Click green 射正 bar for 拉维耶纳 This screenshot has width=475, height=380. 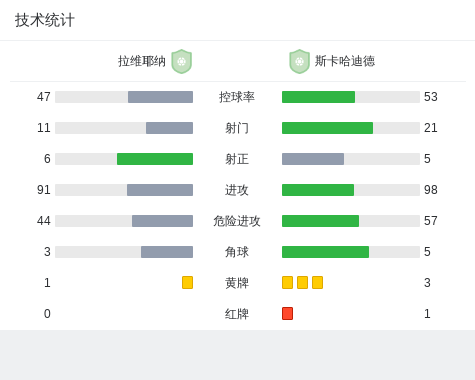(155, 159)
